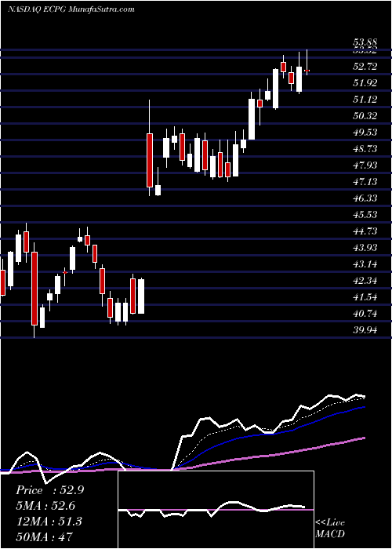
Task: Click the 5MA : 52.6 readout
Action: [x=45, y=506]
